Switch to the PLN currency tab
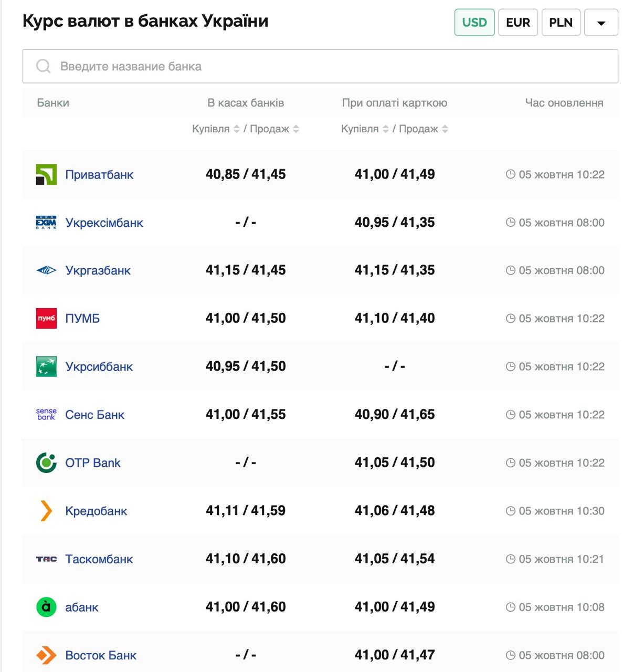The height and width of the screenshot is (672, 634). 561,23
